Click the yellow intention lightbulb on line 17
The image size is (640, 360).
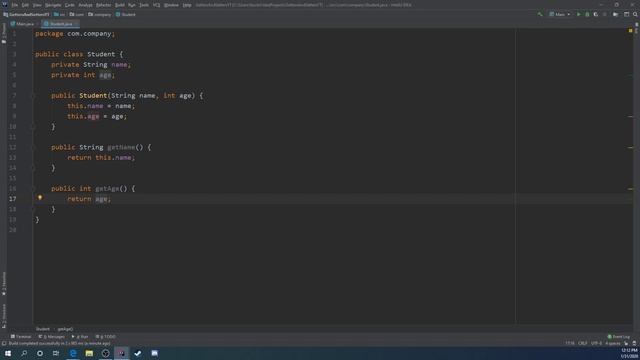click(40, 198)
